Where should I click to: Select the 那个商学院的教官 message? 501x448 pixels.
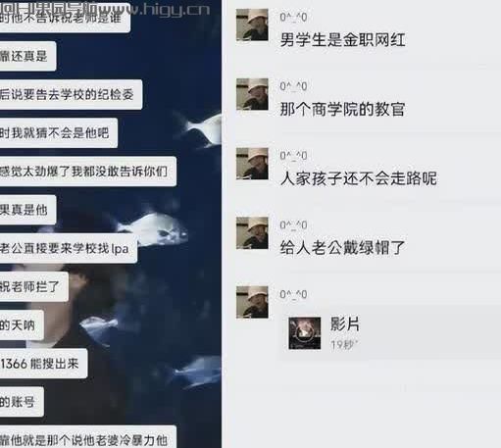(343, 109)
